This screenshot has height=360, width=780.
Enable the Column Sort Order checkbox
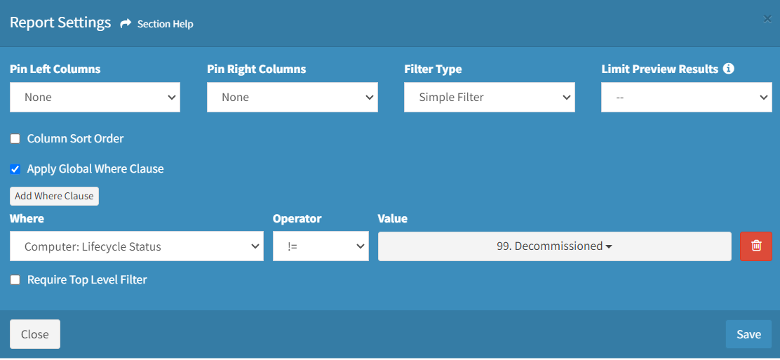[x=15, y=139]
